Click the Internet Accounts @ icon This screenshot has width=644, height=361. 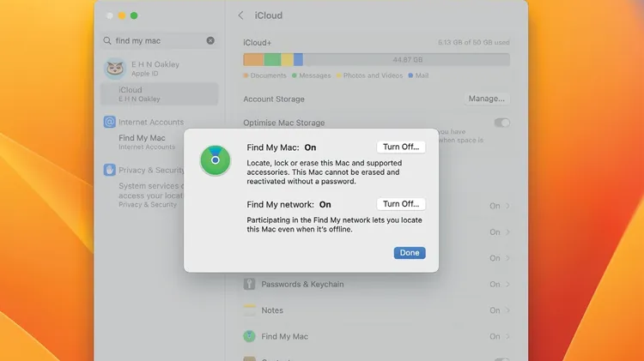click(x=110, y=122)
